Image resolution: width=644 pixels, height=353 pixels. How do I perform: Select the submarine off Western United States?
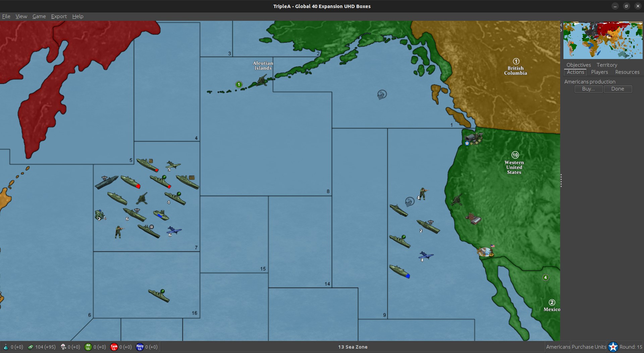398,210
